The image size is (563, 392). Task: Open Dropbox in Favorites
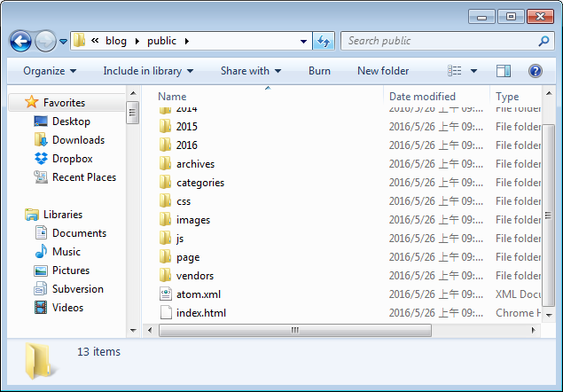(x=72, y=159)
